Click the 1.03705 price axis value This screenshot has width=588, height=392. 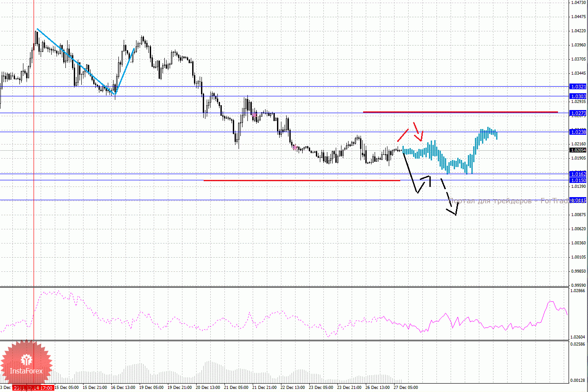tap(578, 59)
